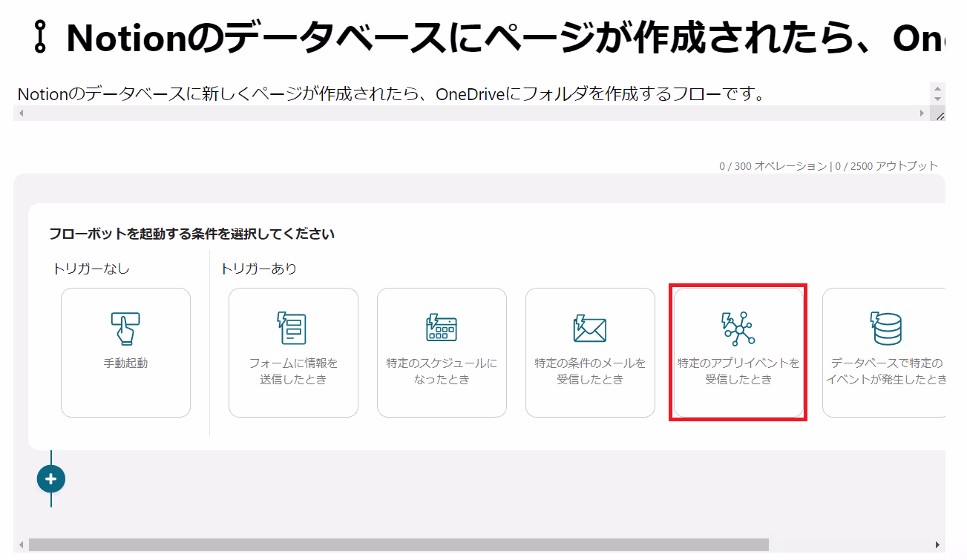Pick the schedule calendar trigger icon
Viewport: 967px width, 560px height.
[442, 329]
